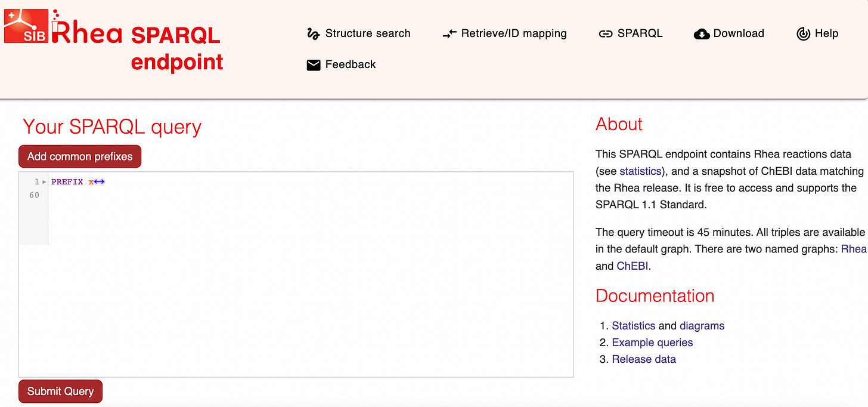
Task: Click the PREFIX keyword in the editor
Action: pyautogui.click(x=67, y=182)
